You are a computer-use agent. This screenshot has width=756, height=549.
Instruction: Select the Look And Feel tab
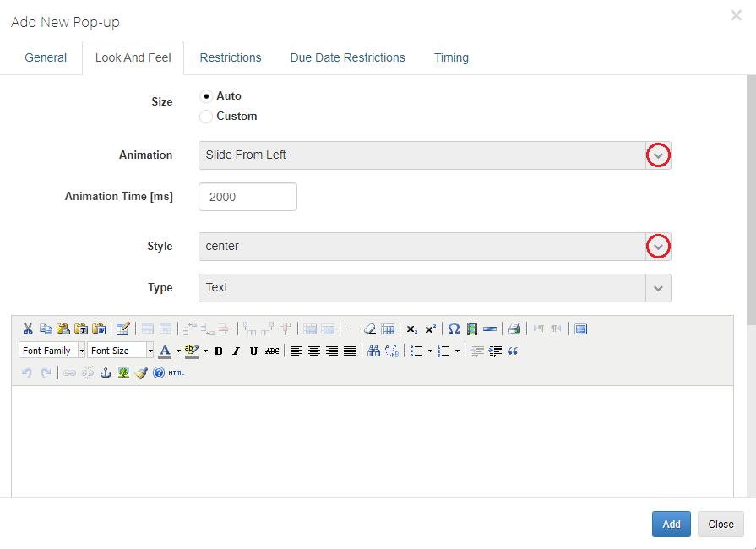point(133,57)
